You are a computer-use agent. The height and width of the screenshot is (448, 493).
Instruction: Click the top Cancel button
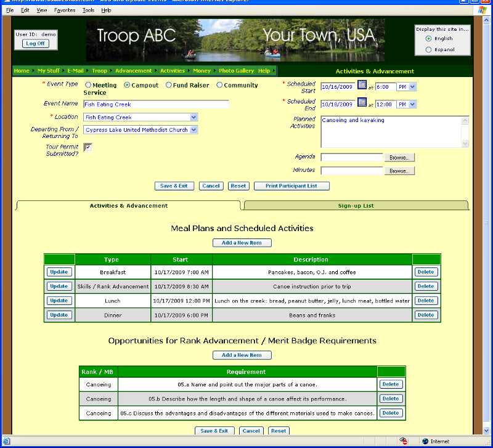coord(211,186)
